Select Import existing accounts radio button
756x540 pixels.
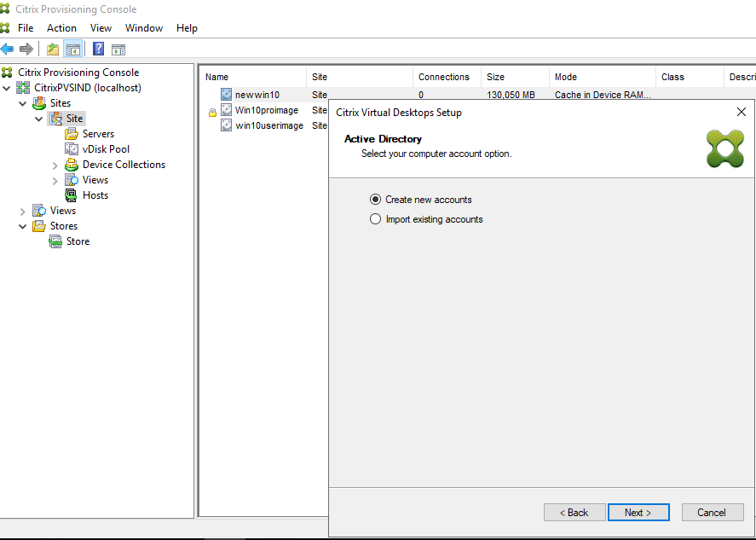375,219
